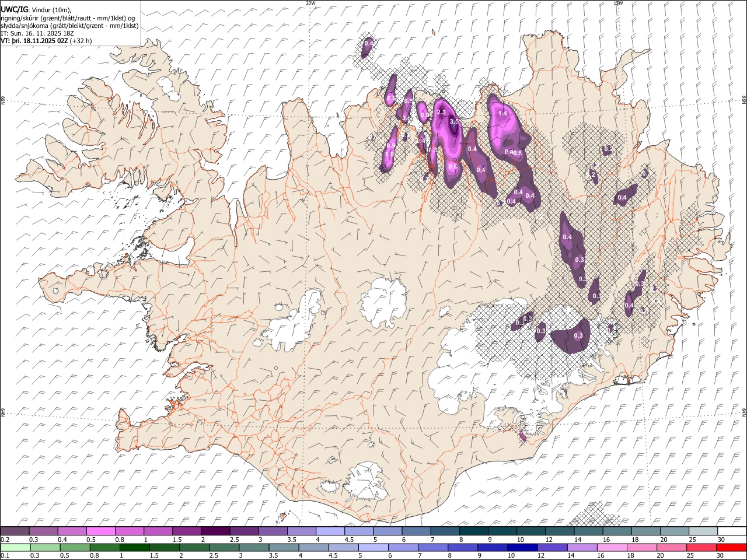Viewport: 747px width, 560px height.
Task: Pick rain scale green swatch between 0.5 and 0.8
Action: point(75,547)
